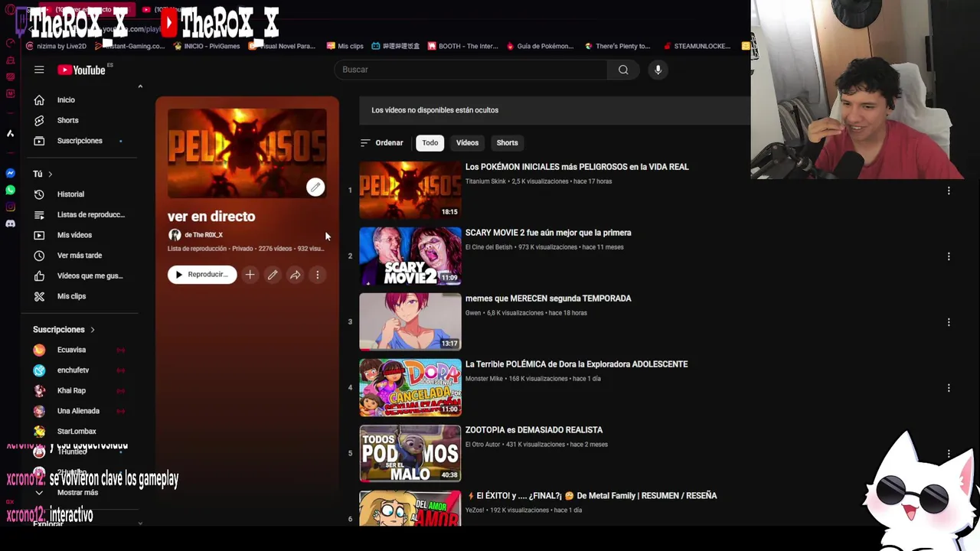The height and width of the screenshot is (551, 980).
Task: Click the YouTube logo
Action: coord(81,70)
